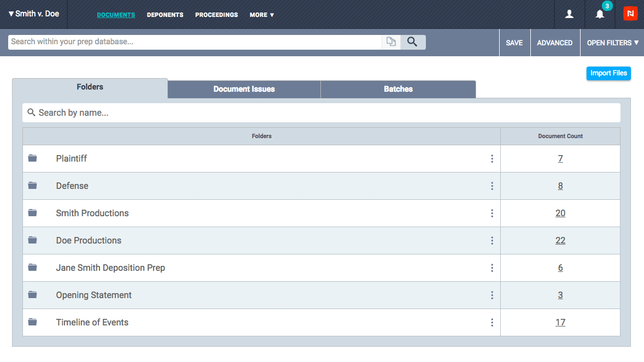The image size is (644, 362).
Task: Click the Document Count column header
Action: click(560, 137)
